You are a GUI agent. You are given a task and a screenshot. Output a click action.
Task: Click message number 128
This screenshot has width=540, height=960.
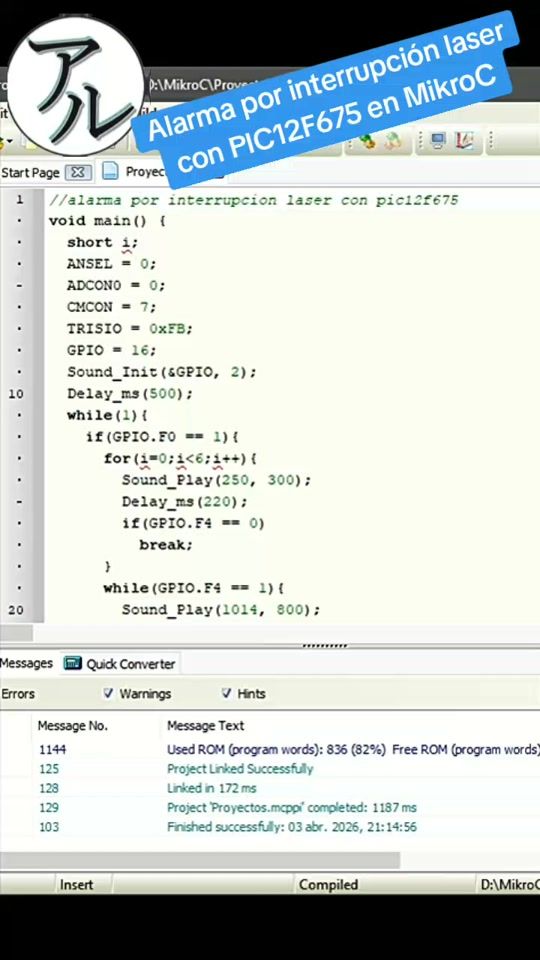pyautogui.click(x=49, y=789)
